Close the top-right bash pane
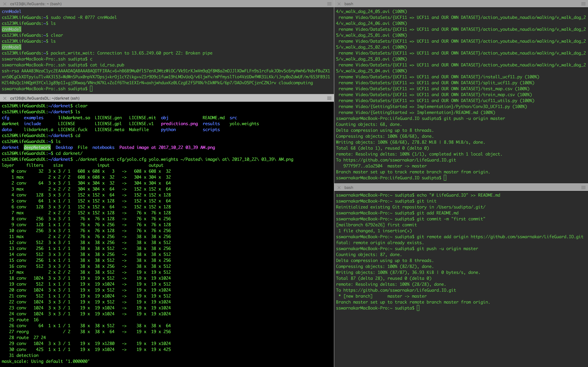The image size is (588, 367). 339,4
